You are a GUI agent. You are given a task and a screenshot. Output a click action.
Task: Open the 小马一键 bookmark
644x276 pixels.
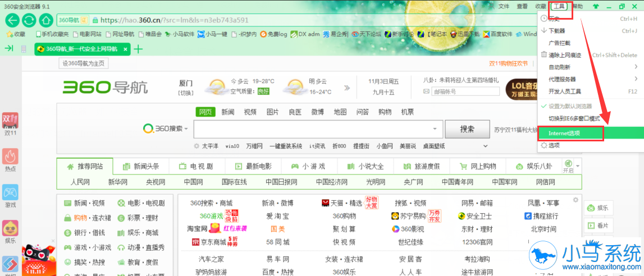pyautogui.click(x=213, y=34)
